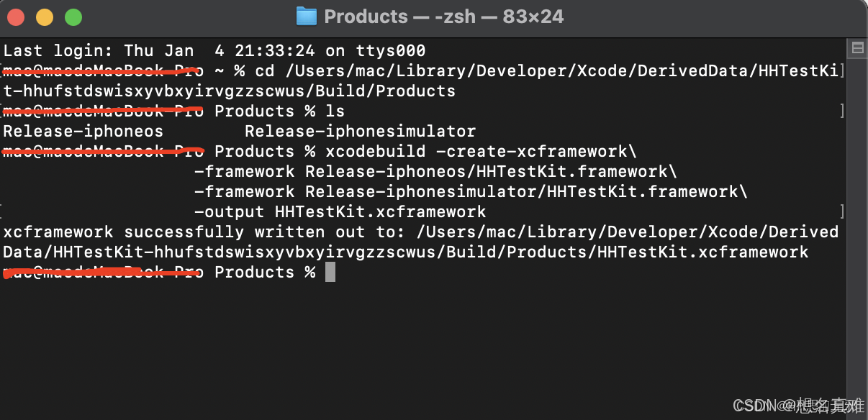The width and height of the screenshot is (868, 420).
Task: Click the Release-iphonesimulator directory name in ls output
Action: [x=360, y=131]
